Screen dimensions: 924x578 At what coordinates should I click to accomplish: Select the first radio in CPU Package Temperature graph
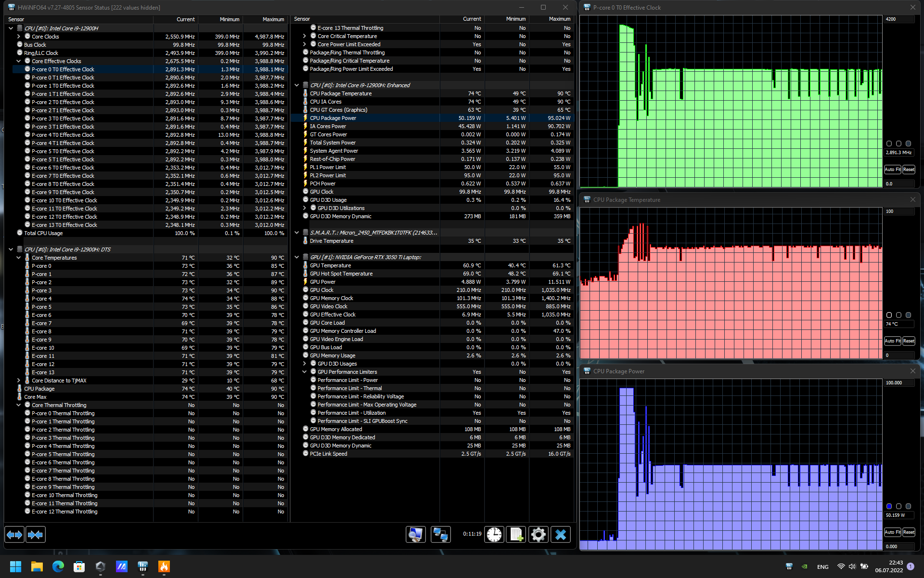(889, 315)
